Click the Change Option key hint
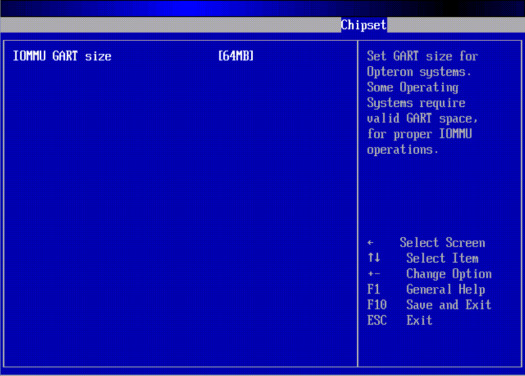Image resolution: width=525 pixels, height=376 pixels. 449,274
